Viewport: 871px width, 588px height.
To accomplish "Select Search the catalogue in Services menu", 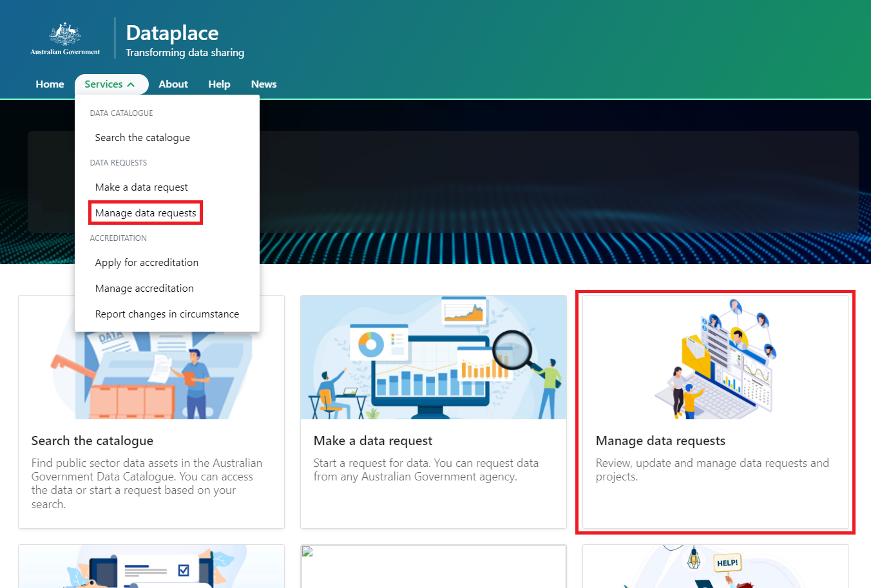I will pos(142,138).
